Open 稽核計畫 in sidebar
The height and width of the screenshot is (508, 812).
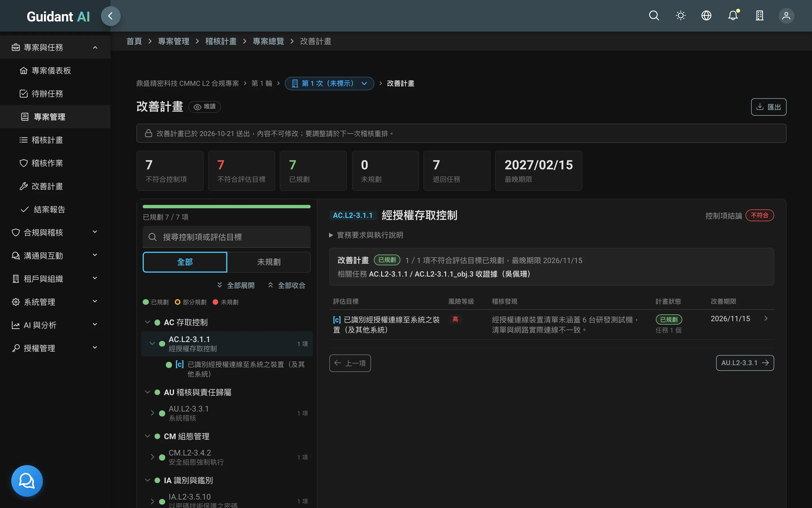pyautogui.click(x=55, y=140)
